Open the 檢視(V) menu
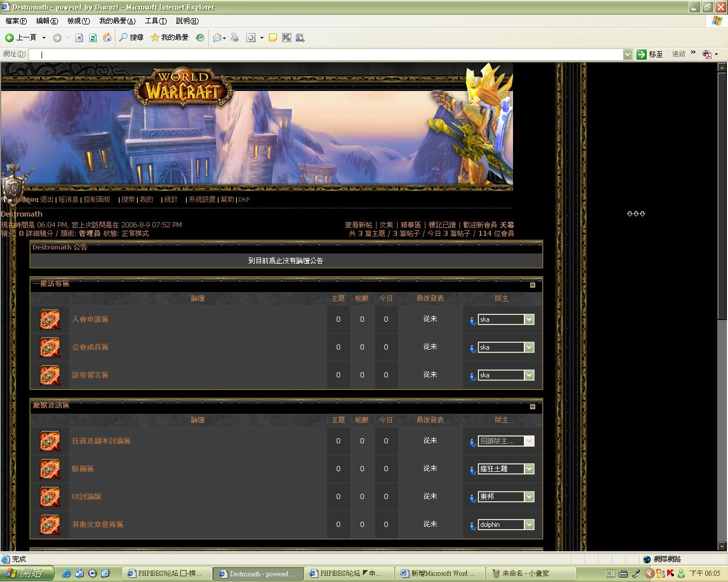This screenshot has width=728, height=582. click(78, 21)
